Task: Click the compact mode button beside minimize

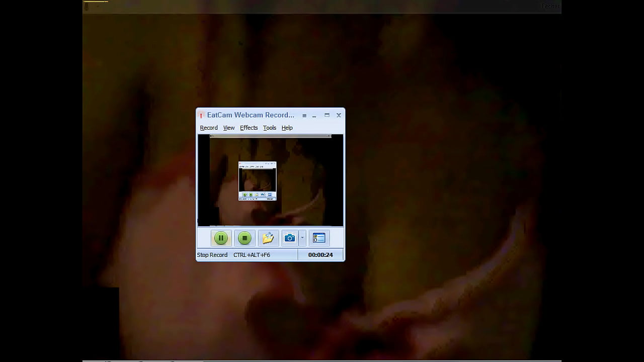Action: 304,115
